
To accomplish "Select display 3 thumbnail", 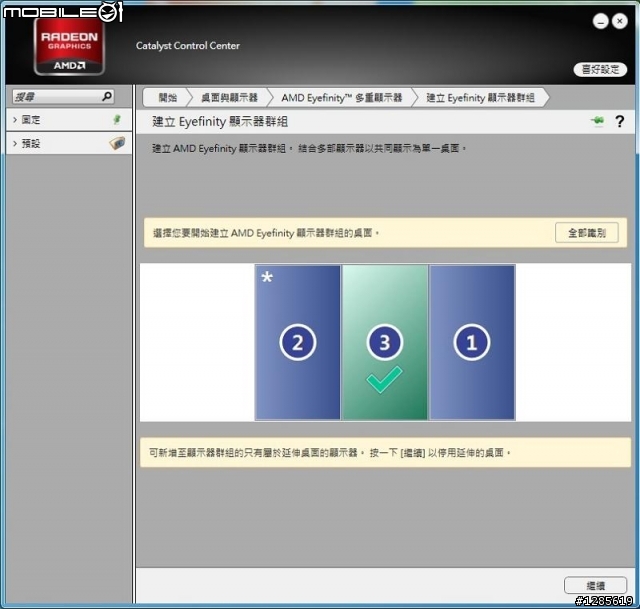I will point(384,342).
